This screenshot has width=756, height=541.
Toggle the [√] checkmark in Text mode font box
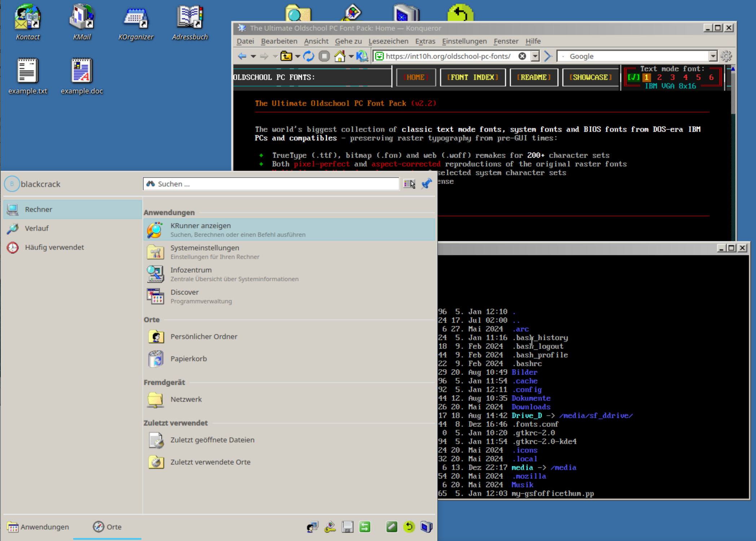(634, 77)
